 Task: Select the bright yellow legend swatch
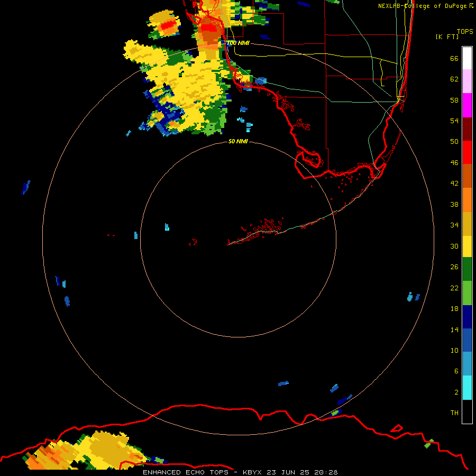(x=467, y=246)
